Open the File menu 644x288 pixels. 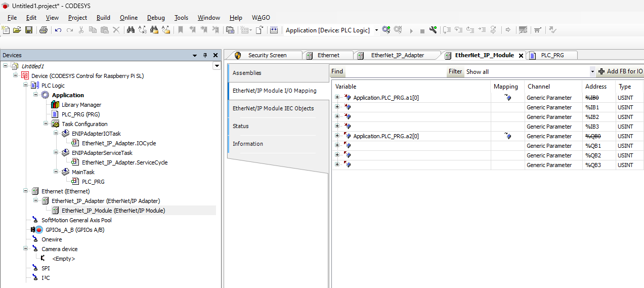(12, 17)
